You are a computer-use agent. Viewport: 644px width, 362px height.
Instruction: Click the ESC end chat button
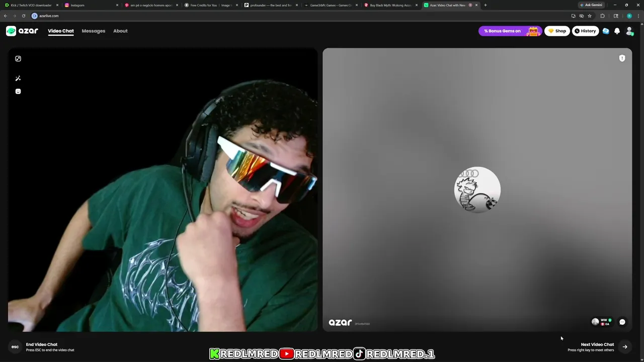(x=15, y=347)
